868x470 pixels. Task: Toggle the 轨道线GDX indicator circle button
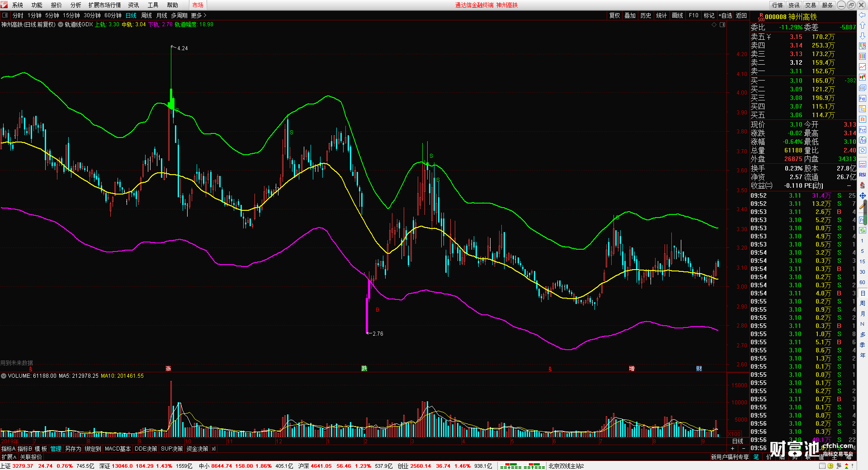pos(61,24)
